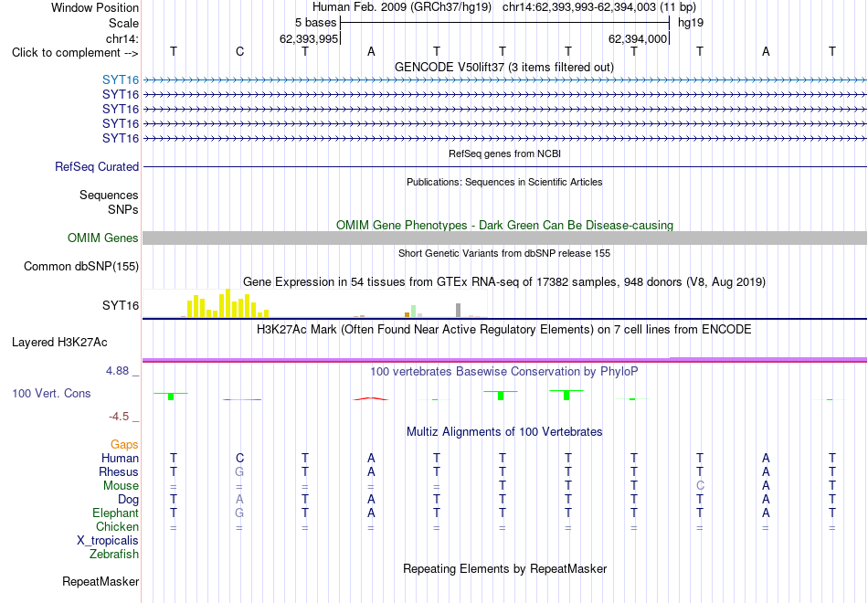Open 'OMIM Gene Phenotypes' green track title

coord(504,226)
